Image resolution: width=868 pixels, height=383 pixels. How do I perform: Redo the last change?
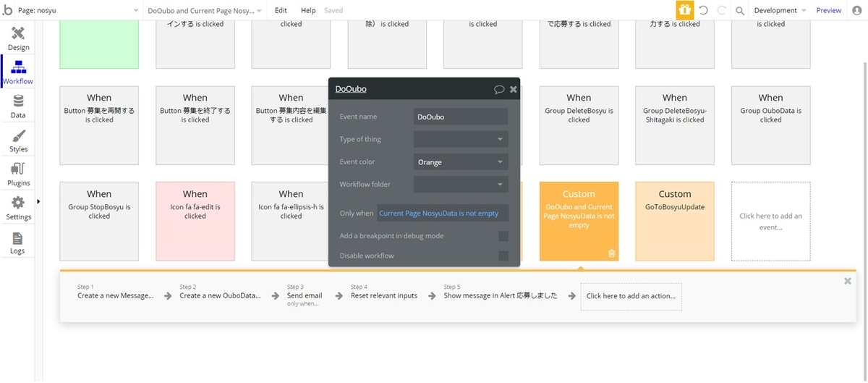[x=721, y=10]
